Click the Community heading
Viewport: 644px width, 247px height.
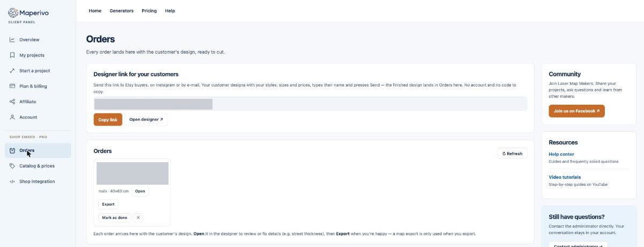[x=565, y=74]
